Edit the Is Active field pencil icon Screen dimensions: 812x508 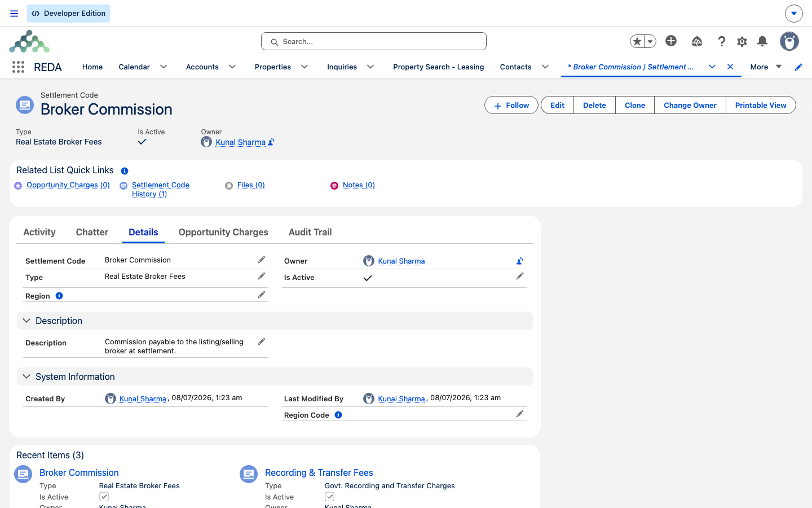click(x=520, y=276)
